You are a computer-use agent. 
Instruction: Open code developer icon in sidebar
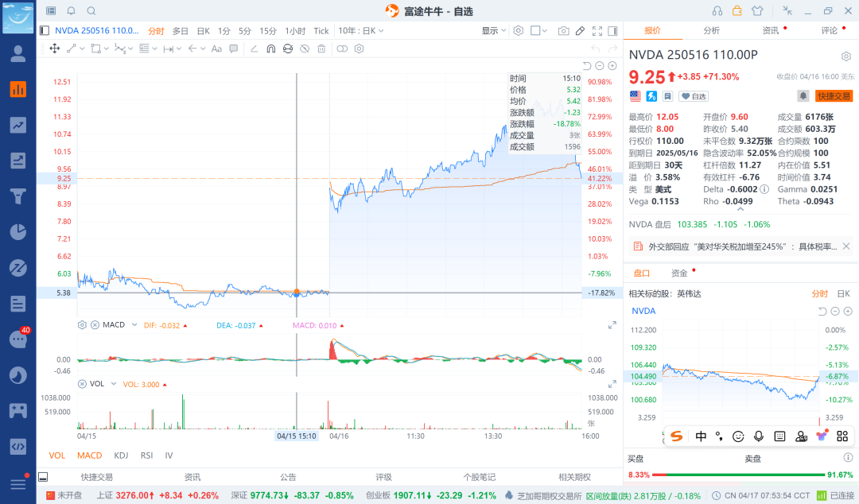pyautogui.click(x=18, y=446)
